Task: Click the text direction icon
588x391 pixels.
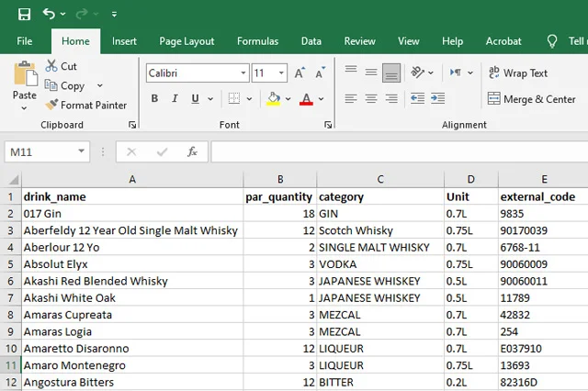Action: point(456,73)
